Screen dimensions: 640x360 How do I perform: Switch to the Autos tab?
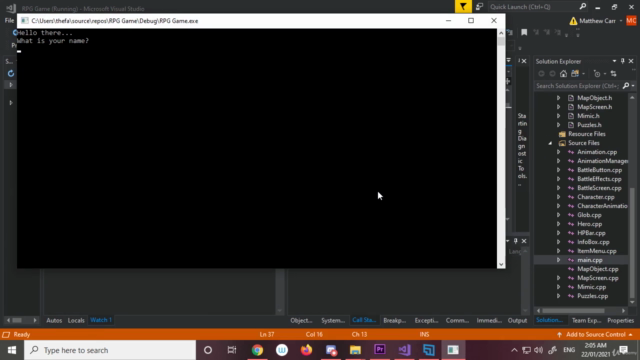[54, 320]
